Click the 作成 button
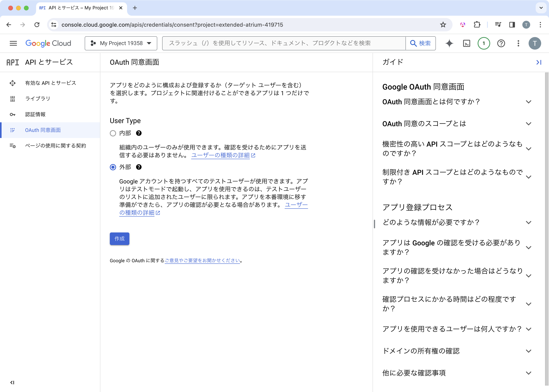 (119, 239)
